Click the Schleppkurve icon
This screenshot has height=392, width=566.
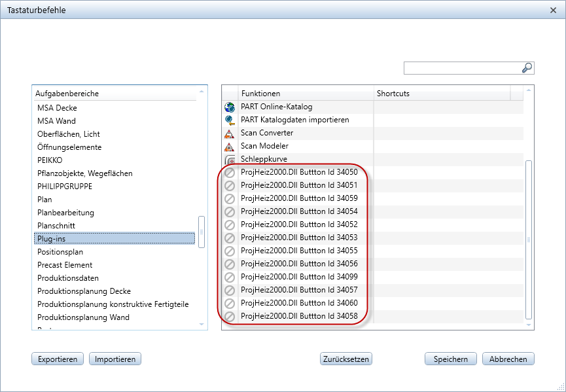click(x=230, y=160)
